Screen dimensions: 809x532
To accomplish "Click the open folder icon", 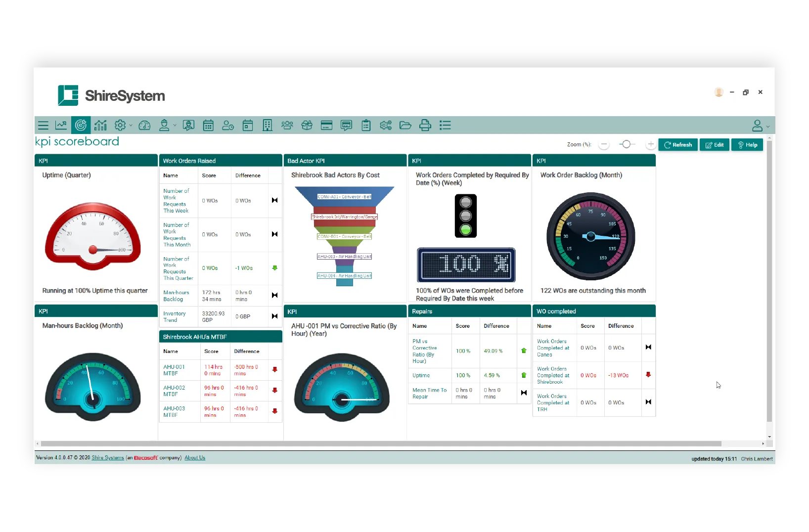I will pyautogui.click(x=405, y=126).
